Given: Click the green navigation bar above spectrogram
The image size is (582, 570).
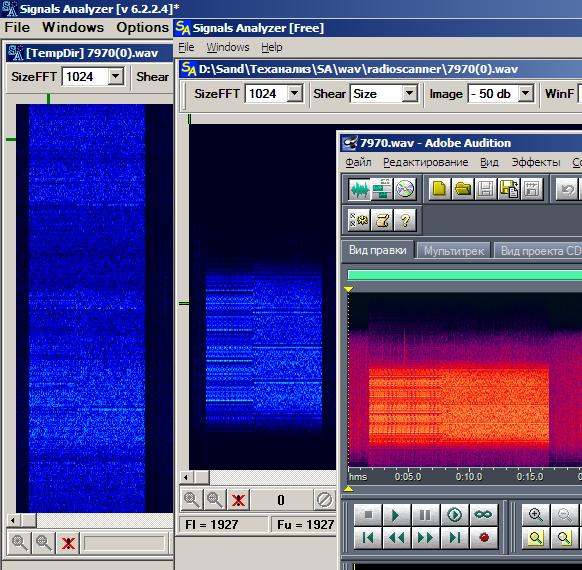Looking at the screenshot, I should [x=465, y=275].
